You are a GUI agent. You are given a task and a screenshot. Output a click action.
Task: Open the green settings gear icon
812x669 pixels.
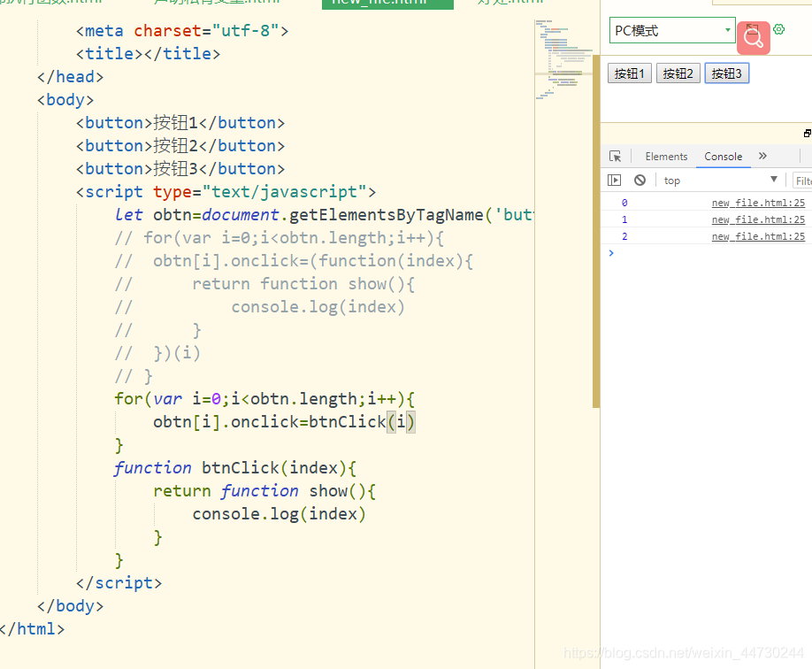(x=779, y=29)
